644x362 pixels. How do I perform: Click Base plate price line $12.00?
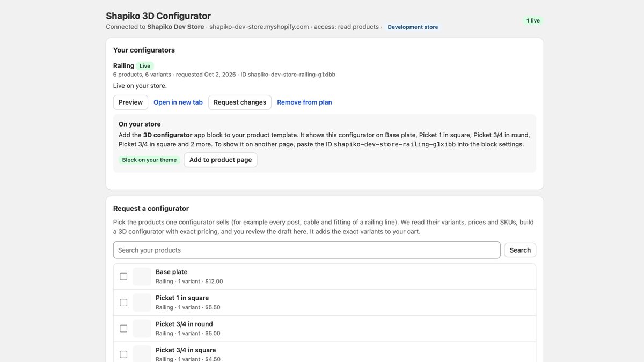tap(189, 282)
